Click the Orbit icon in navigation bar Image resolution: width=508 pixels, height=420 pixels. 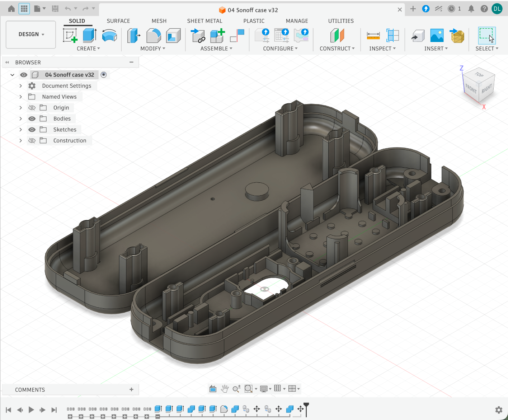point(213,389)
